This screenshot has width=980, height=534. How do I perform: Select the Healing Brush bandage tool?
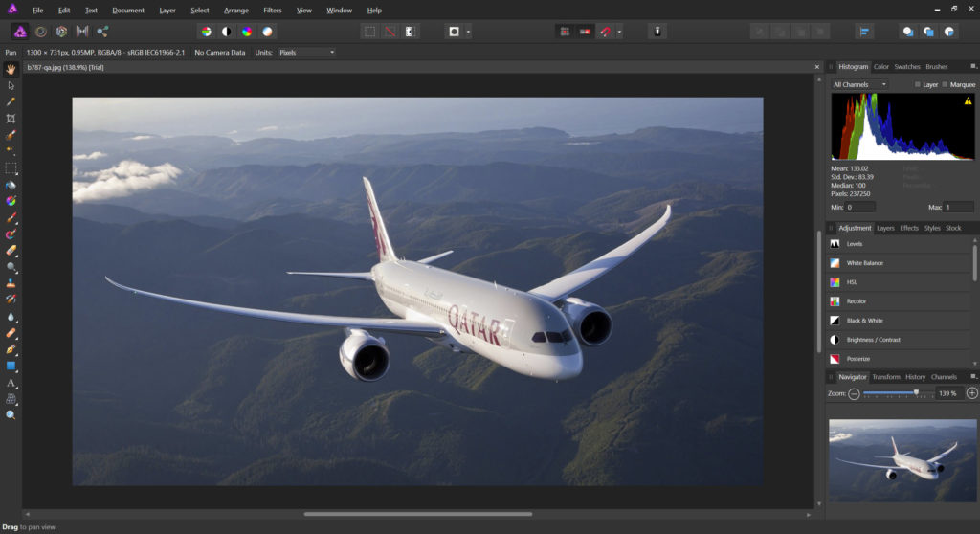(11, 333)
